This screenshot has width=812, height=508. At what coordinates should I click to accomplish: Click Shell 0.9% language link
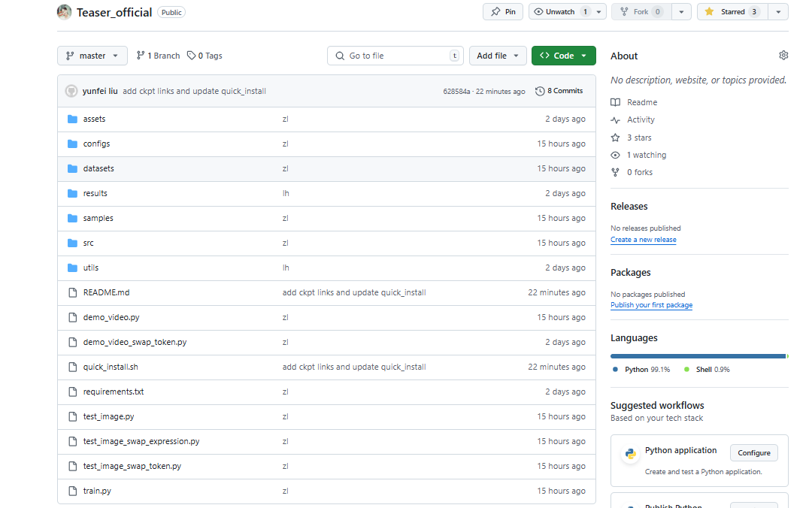[x=707, y=370]
